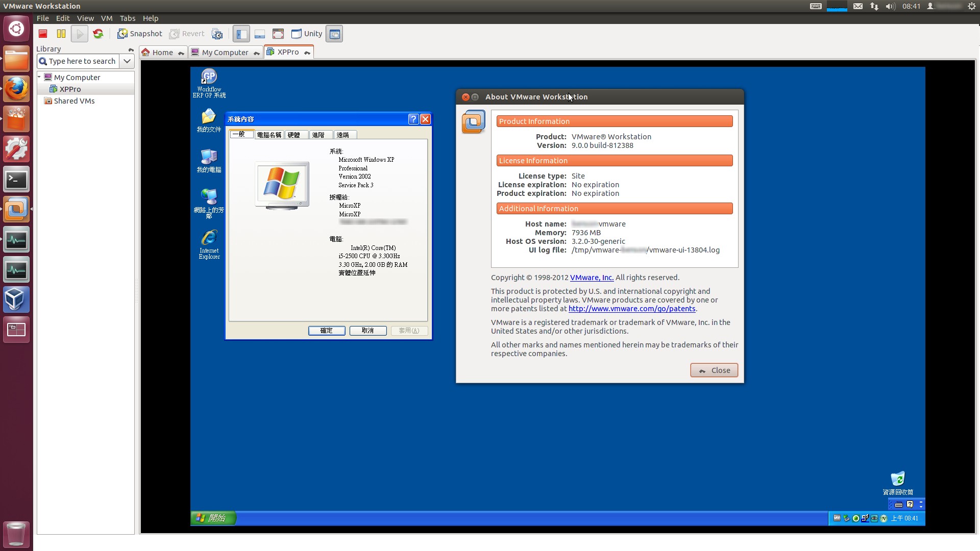Open VirtualBox cube icon in launcher
980x551 pixels.
[x=16, y=299]
